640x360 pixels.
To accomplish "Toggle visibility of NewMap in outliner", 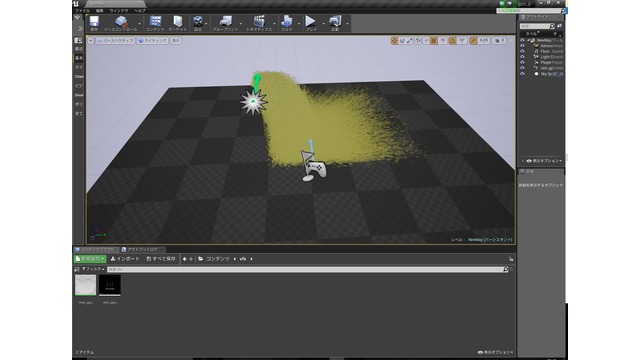I will click(522, 40).
